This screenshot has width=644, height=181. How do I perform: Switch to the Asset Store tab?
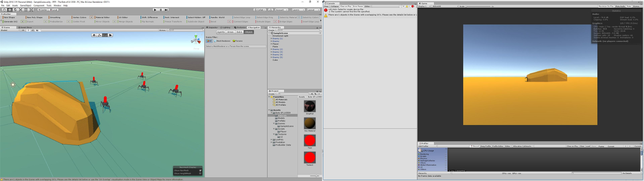[x=25, y=27]
